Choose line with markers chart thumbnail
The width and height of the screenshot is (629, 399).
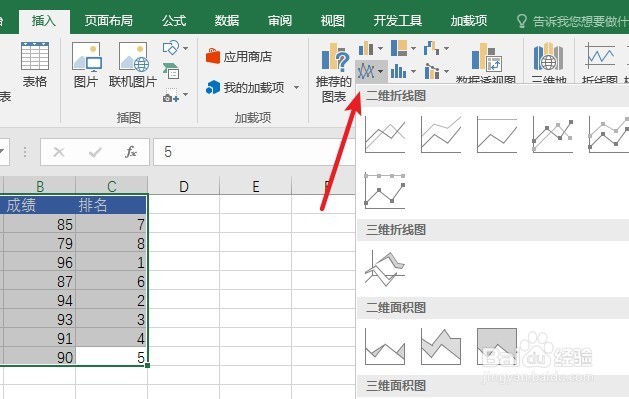(x=553, y=135)
